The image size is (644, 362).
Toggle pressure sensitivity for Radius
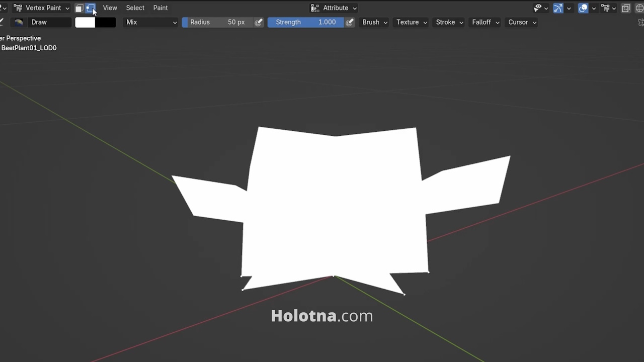click(259, 22)
